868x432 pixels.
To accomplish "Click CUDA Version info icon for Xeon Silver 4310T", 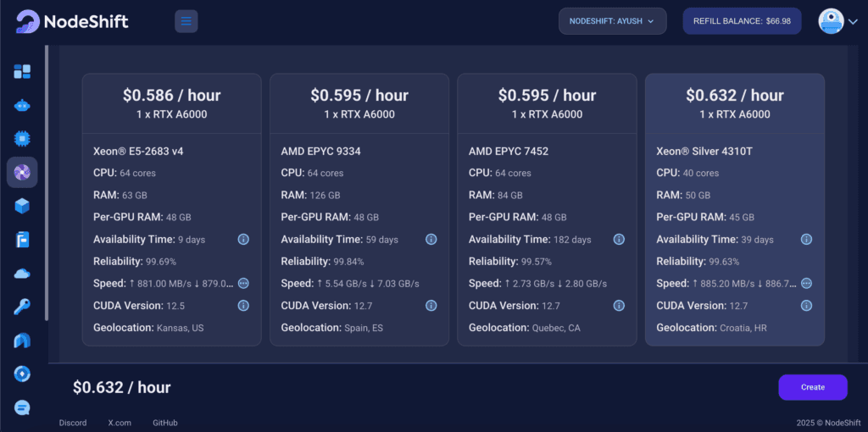I will click(807, 305).
